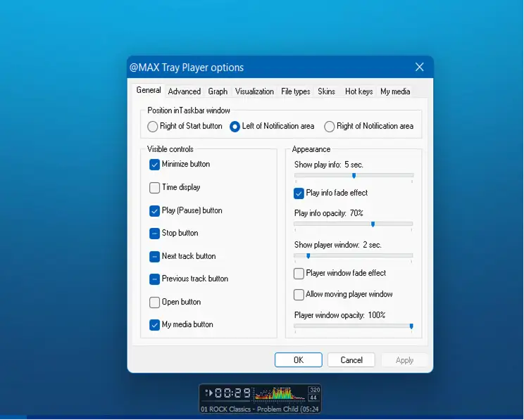Screen dimensions: 524x420
Task: Click the Play info opacity slider thumb
Action: [373, 224]
